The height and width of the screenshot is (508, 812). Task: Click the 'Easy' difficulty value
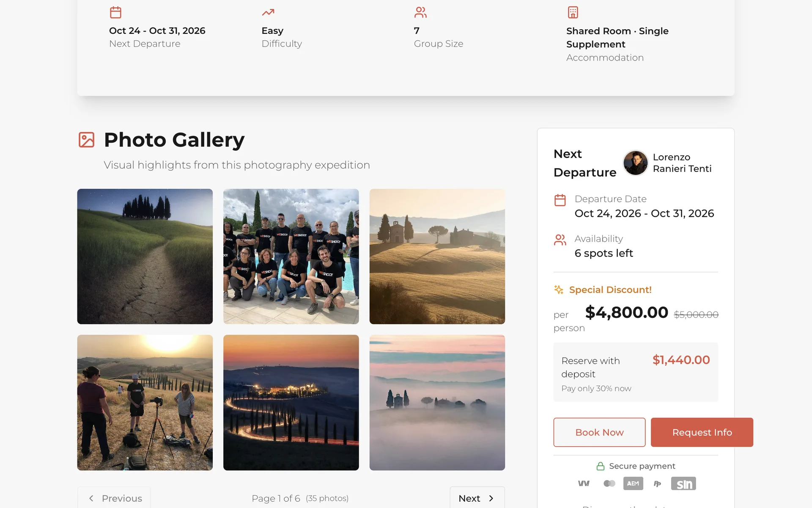click(272, 31)
